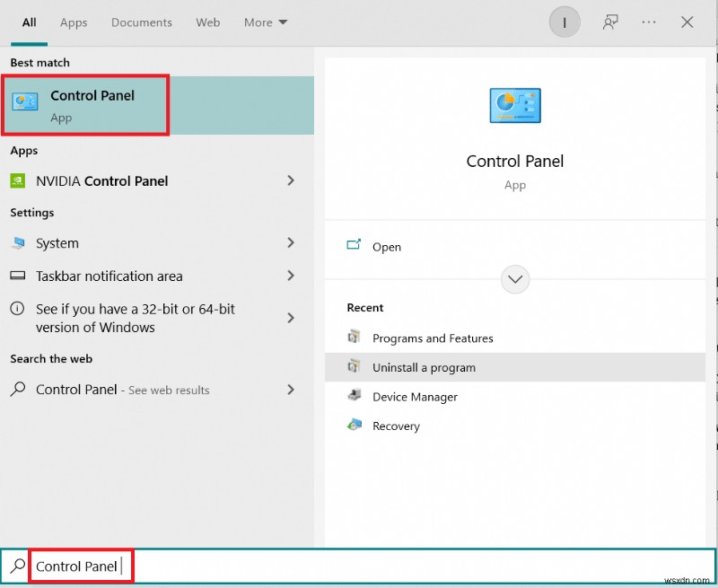
Task: Expand additional Control Panel options chevron
Action: pos(514,279)
